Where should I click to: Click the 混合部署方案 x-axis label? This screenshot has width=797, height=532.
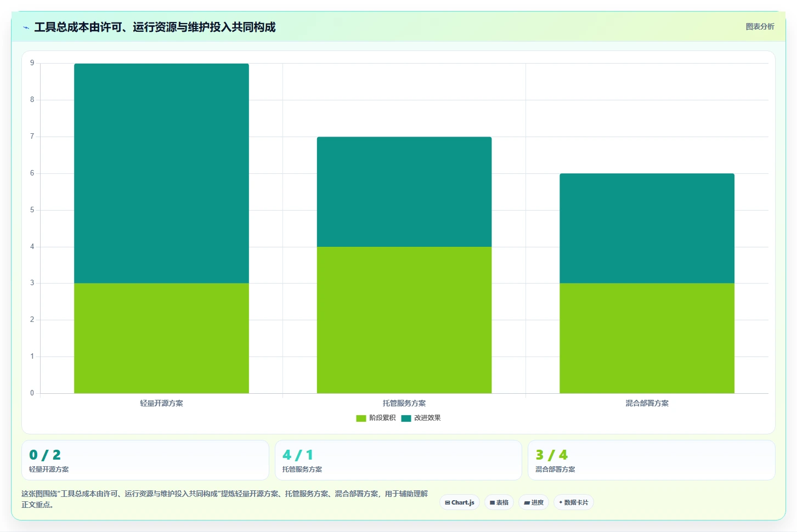tap(647, 403)
